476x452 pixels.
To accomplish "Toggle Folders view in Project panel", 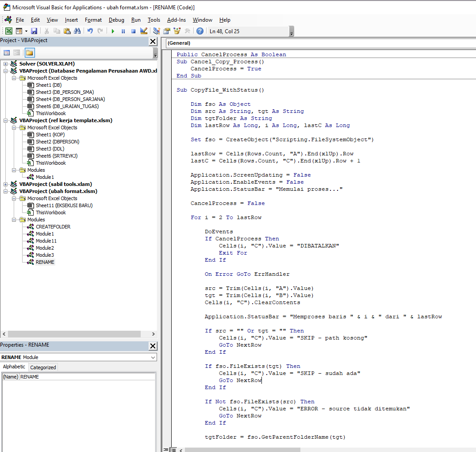I will coord(30,53).
